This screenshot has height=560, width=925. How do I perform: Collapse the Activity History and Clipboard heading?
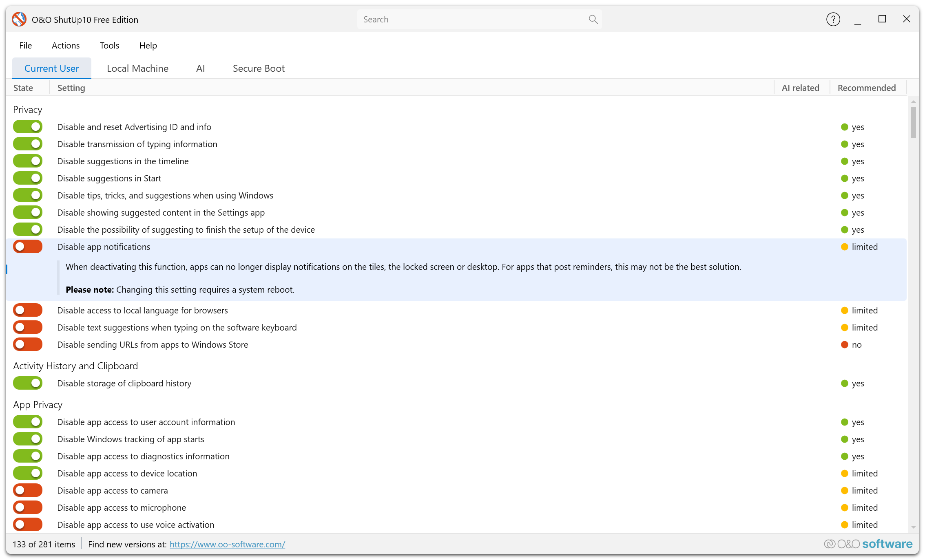[x=75, y=366]
